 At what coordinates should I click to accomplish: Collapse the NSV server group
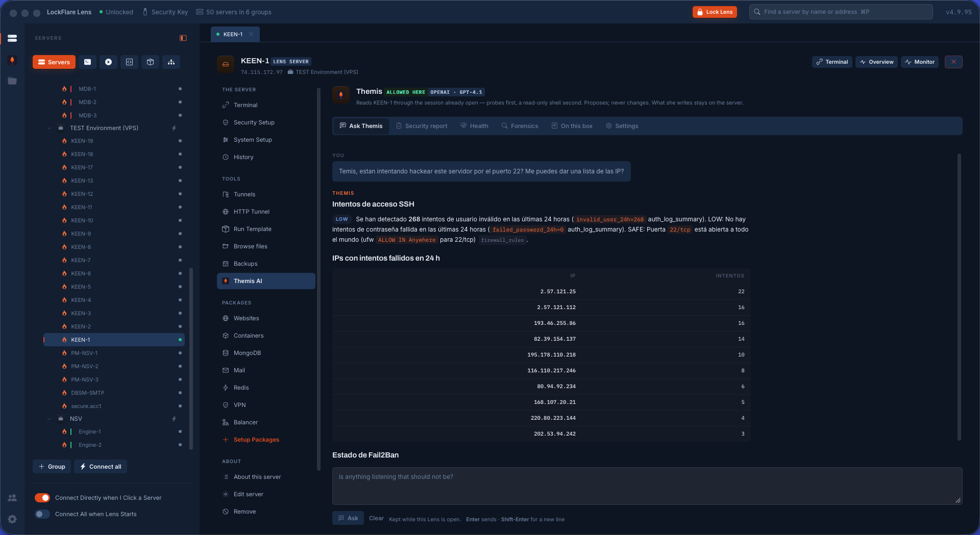click(x=50, y=419)
